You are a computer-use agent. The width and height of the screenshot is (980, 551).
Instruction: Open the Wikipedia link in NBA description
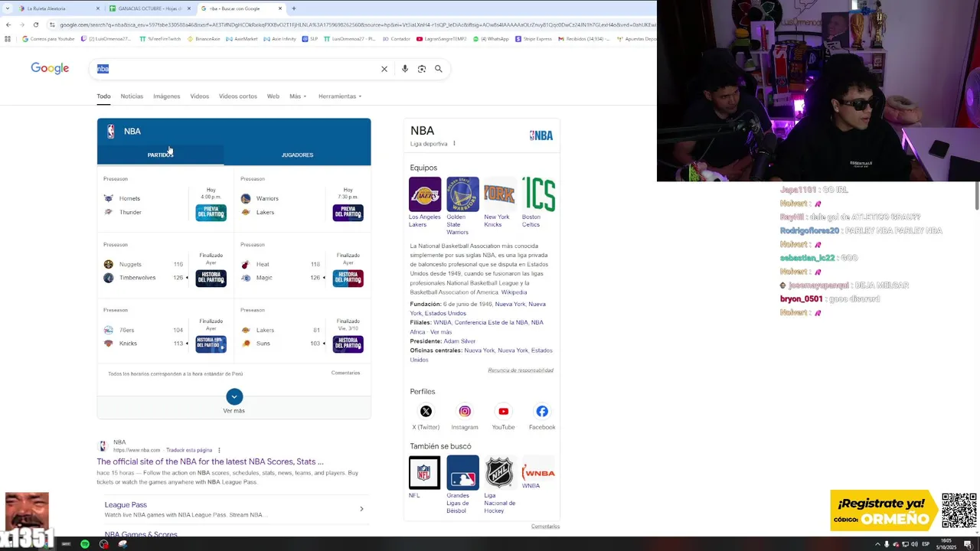point(514,292)
